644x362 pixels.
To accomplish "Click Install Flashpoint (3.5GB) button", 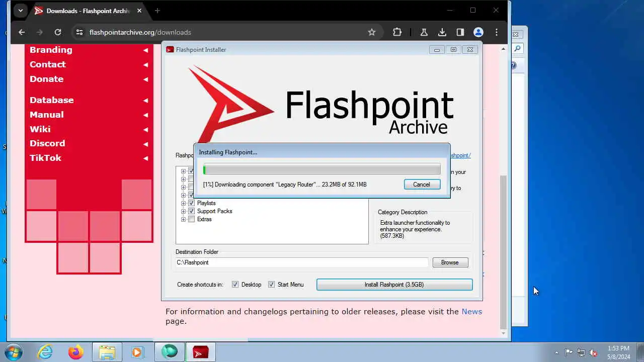I will coord(394,285).
